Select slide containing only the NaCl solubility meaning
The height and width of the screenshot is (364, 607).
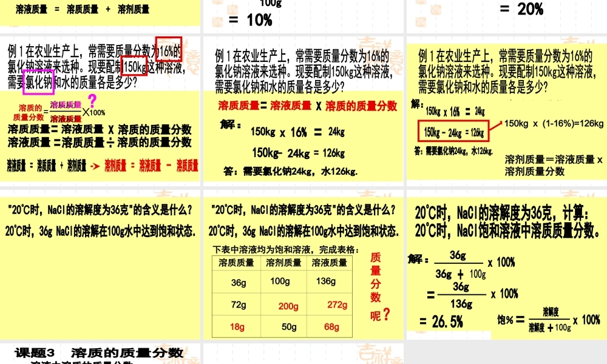pyautogui.click(x=100, y=265)
